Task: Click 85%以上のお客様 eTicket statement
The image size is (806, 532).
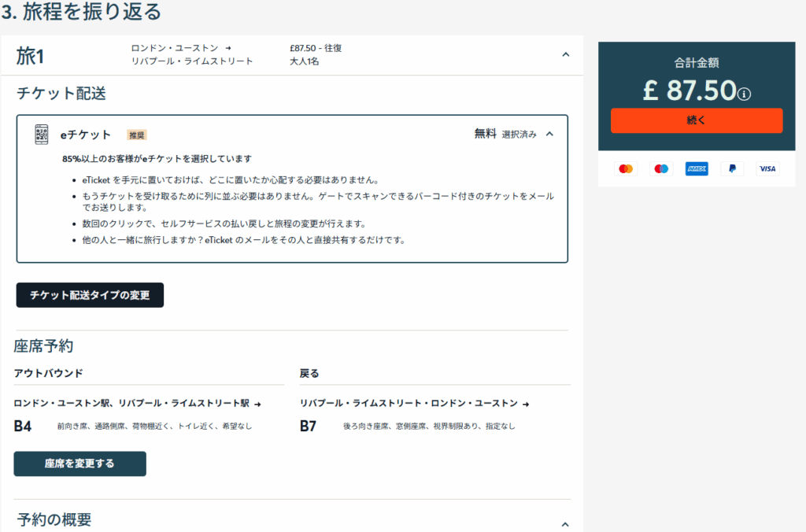Action: [157, 159]
